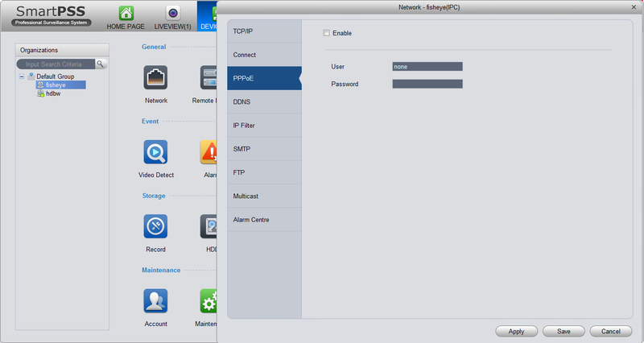Open the TCP/IP tab
644x343 pixels.
(265, 31)
